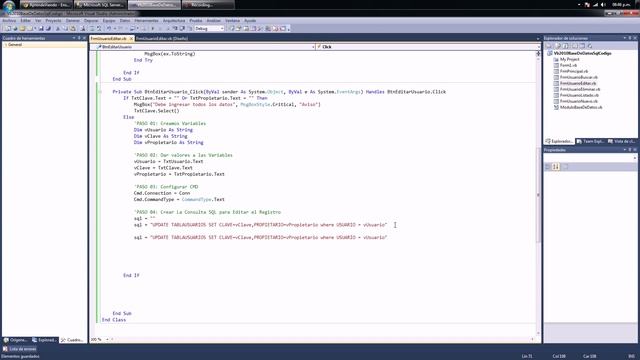Click the Start Debugging play icon
This screenshot has height=360, width=640.
pyautogui.click(x=153, y=29)
